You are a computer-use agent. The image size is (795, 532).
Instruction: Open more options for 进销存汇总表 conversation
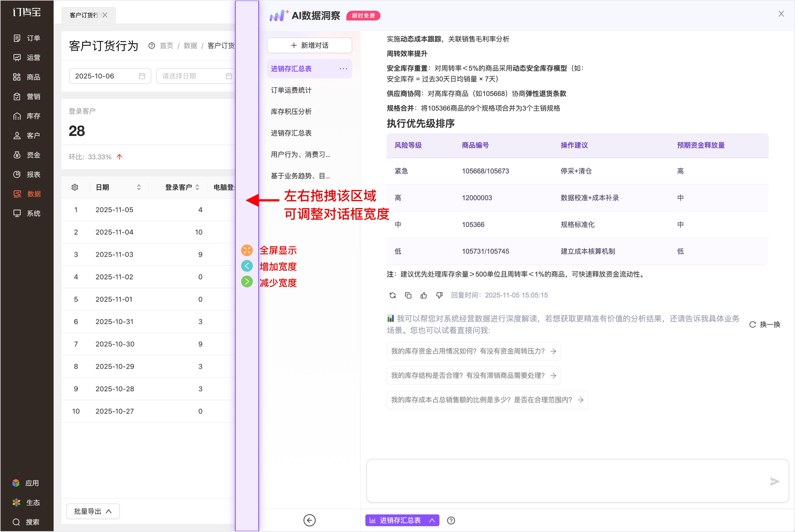(343, 68)
